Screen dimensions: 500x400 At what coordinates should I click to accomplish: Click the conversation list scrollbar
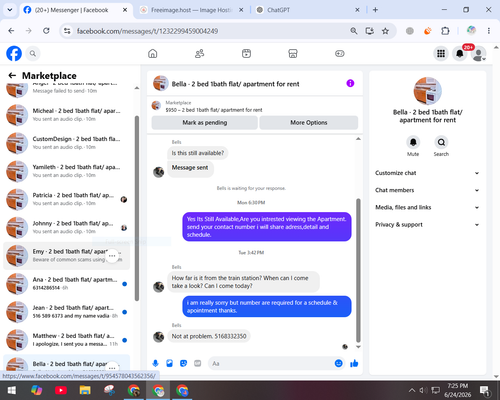137,208
